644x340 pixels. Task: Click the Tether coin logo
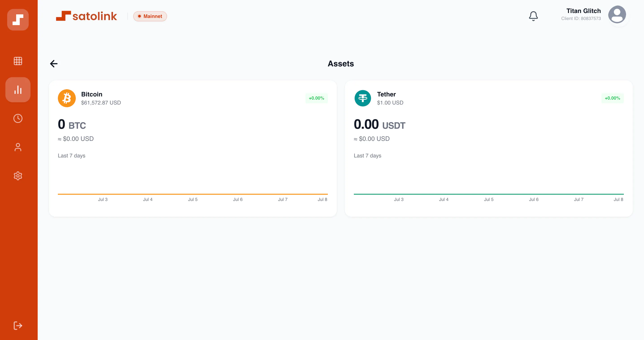click(363, 98)
